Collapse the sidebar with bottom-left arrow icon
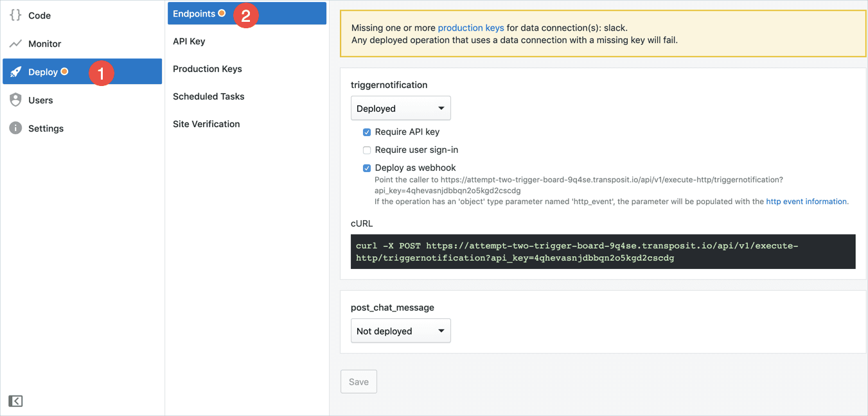Viewport: 868px width, 416px height. 15,401
